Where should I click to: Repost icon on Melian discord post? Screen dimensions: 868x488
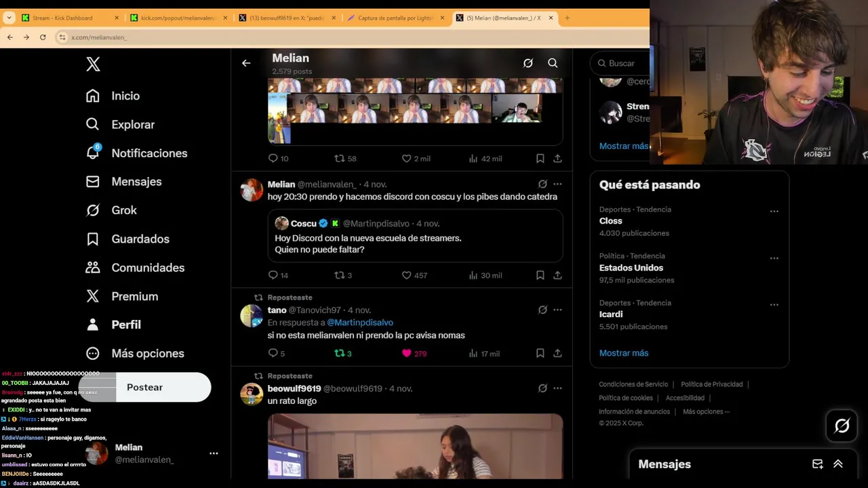[x=340, y=275]
